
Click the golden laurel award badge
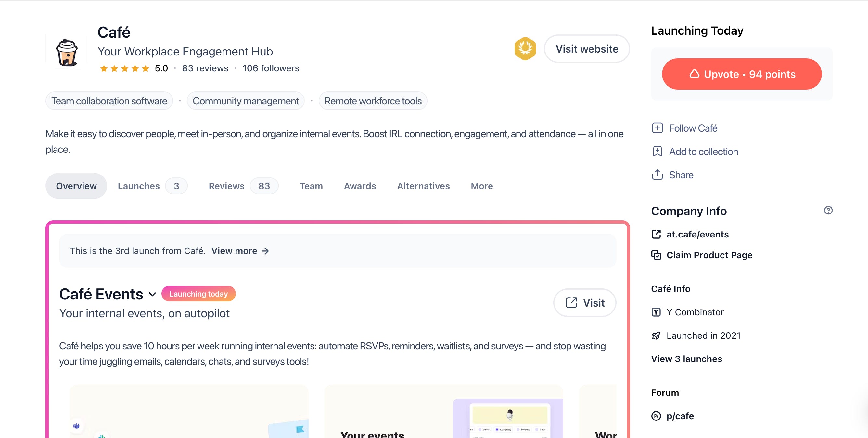(525, 48)
